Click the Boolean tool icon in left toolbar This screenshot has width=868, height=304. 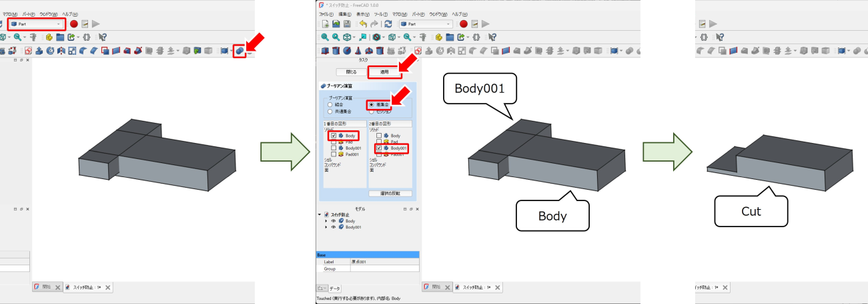point(240,51)
